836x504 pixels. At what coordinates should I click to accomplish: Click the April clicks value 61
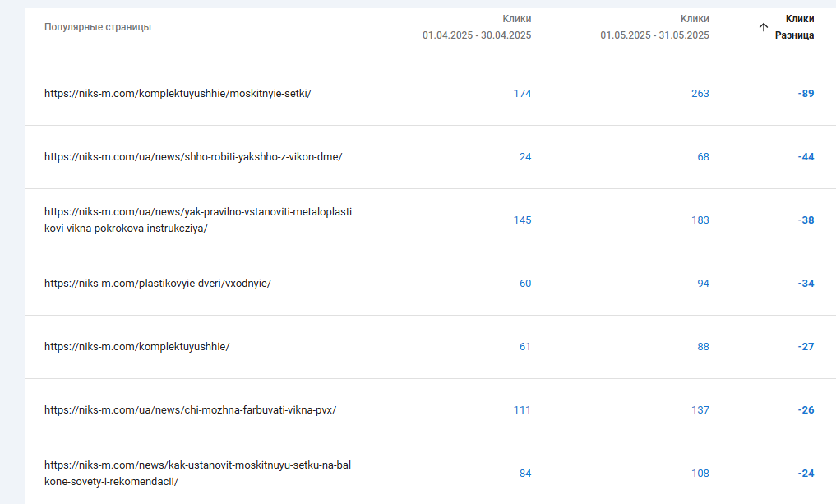click(x=525, y=347)
